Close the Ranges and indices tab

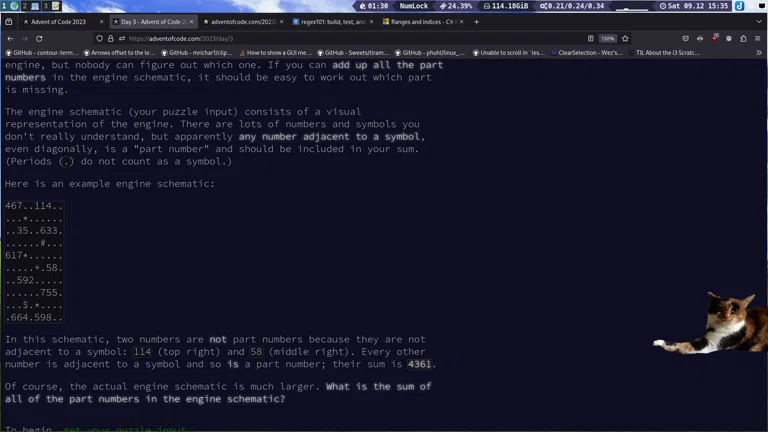tap(461, 22)
